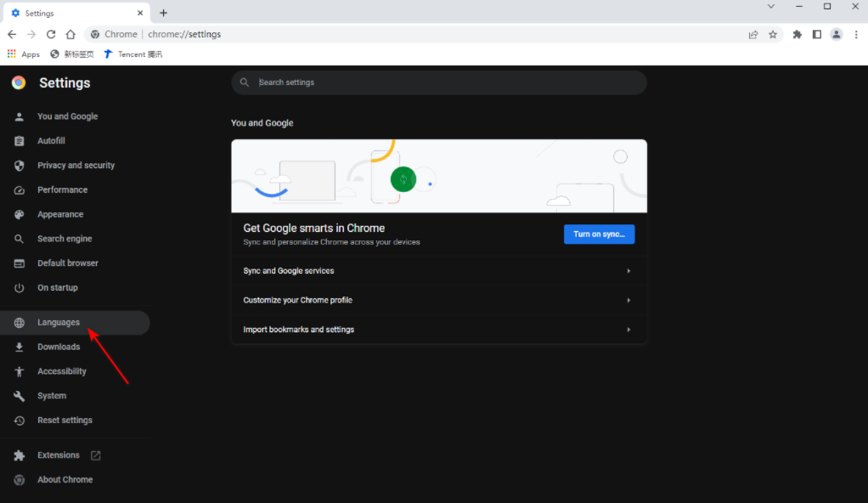Click the Turn on sync button
Viewport: 868px width, 503px height.
(x=599, y=234)
